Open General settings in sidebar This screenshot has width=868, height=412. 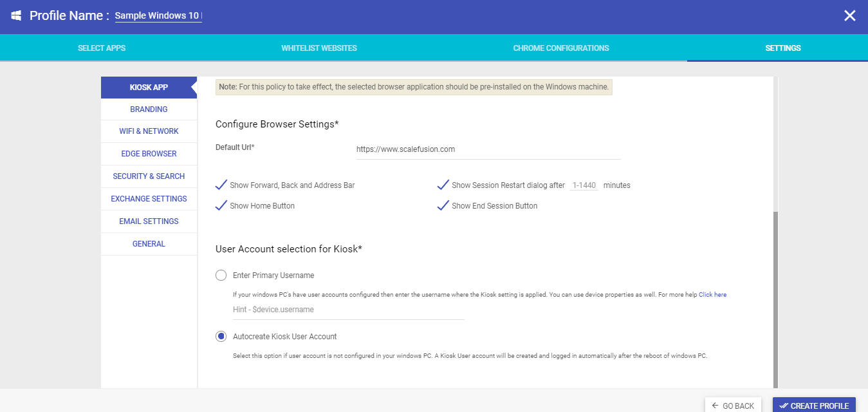click(x=149, y=244)
